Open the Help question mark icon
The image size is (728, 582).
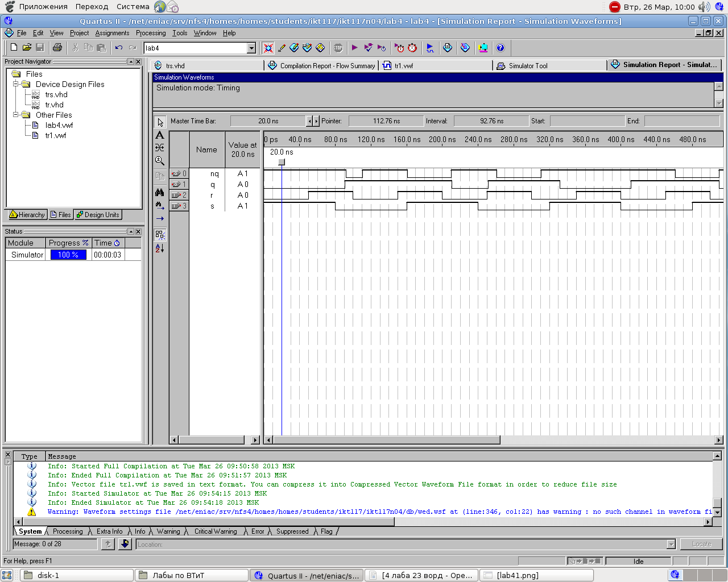click(x=500, y=48)
